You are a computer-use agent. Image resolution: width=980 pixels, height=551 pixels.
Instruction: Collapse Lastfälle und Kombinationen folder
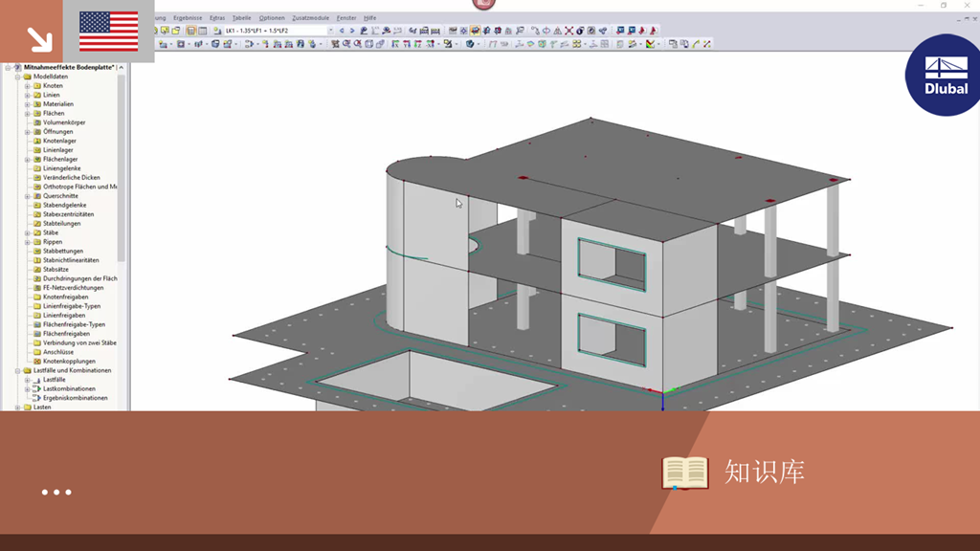(18, 370)
